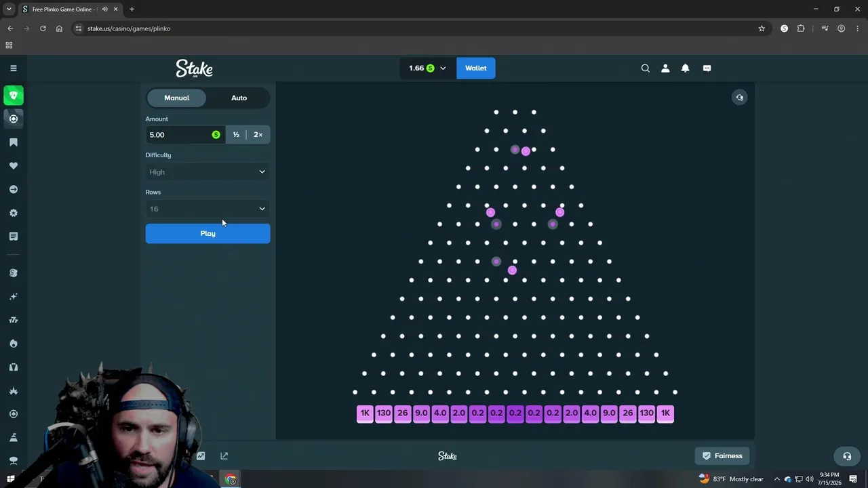The image size is (868, 488).
Task: Open the browser extensions puzzle icon
Action: pyautogui.click(x=801, y=28)
